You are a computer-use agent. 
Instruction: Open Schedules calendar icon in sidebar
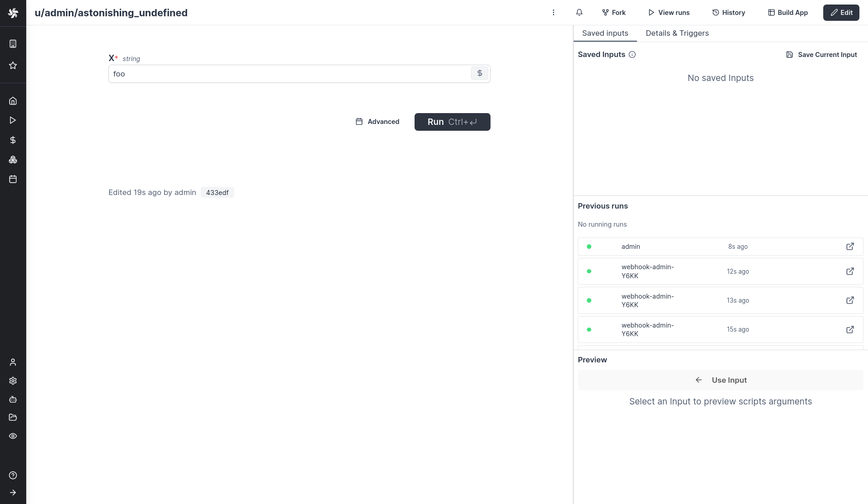pyautogui.click(x=13, y=179)
